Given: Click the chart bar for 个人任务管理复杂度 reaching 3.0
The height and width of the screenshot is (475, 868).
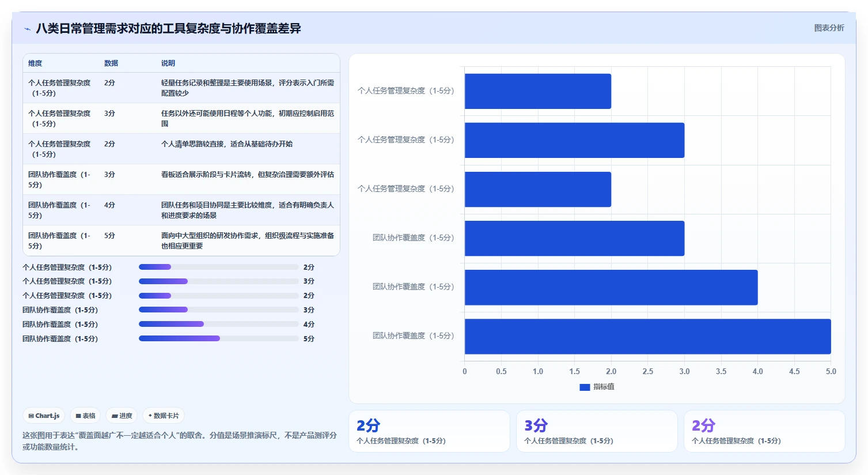Looking at the screenshot, I should point(575,140).
